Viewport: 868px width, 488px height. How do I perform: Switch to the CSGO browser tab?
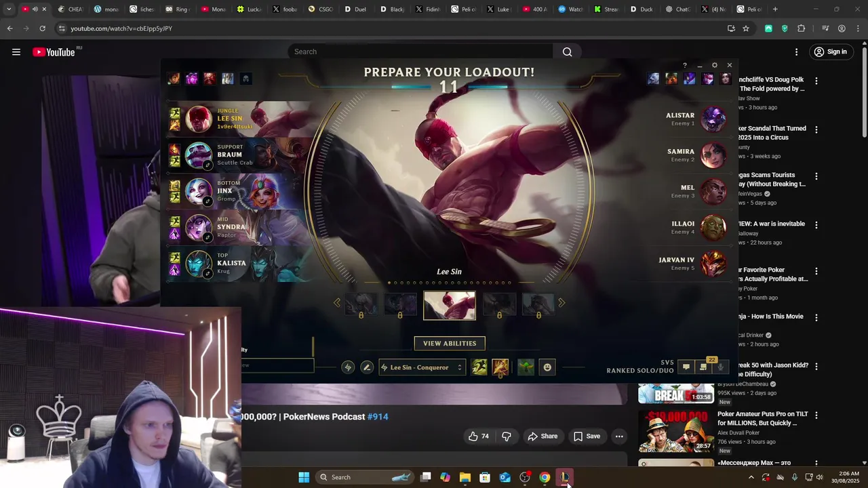320,9
